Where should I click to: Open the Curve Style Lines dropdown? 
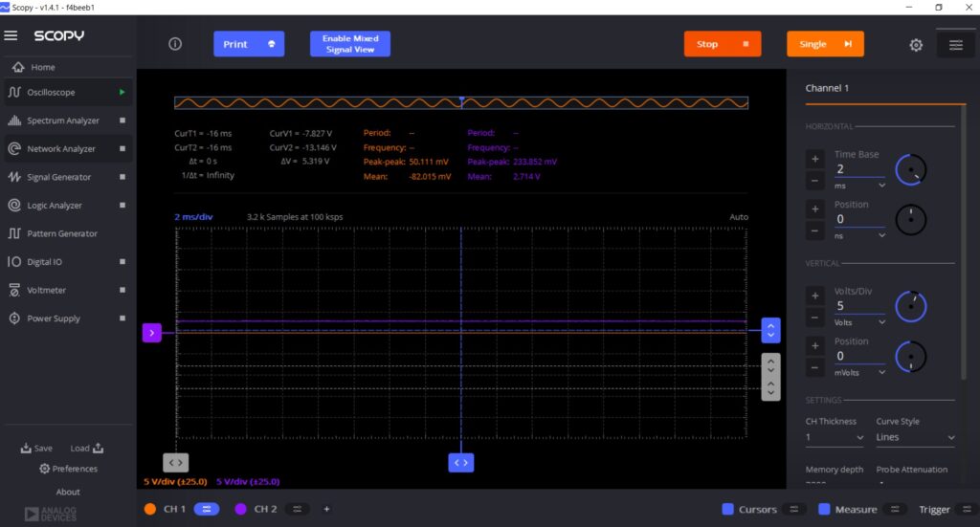[x=915, y=437]
